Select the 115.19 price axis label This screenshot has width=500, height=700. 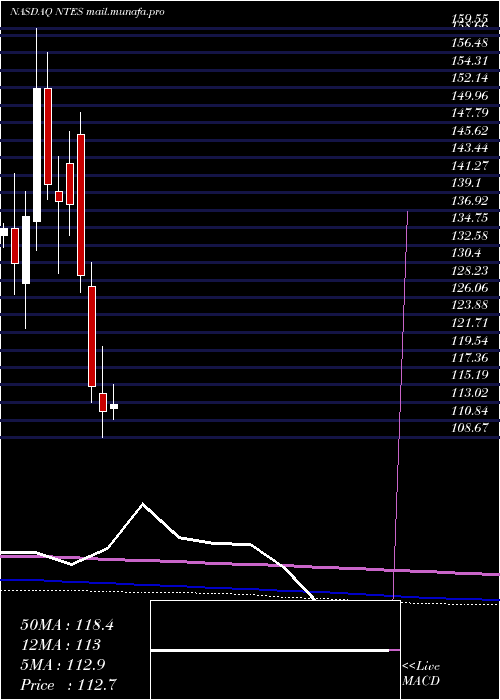(x=470, y=375)
